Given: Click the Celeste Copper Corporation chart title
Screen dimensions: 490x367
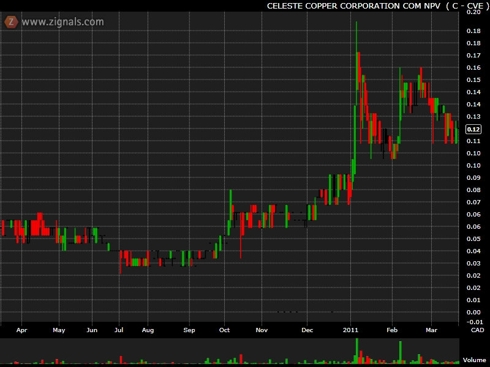Looking at the screenshot, I should click(378, 6).
